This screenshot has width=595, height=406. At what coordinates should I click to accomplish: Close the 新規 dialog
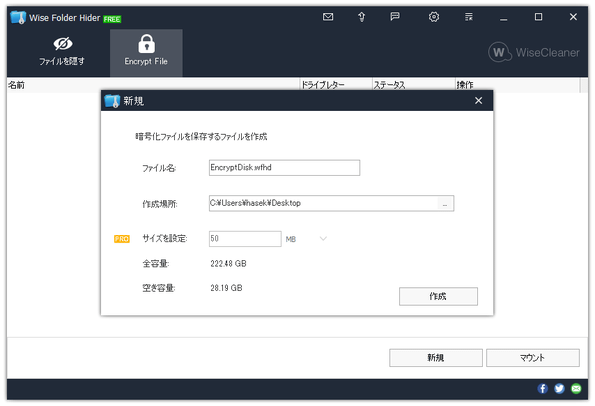click(x=479, y=101)
